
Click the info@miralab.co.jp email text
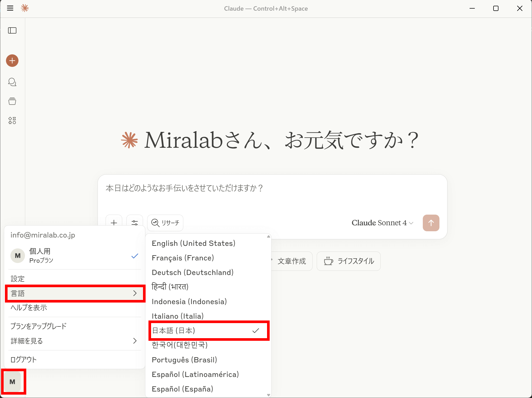pos(43,235)
